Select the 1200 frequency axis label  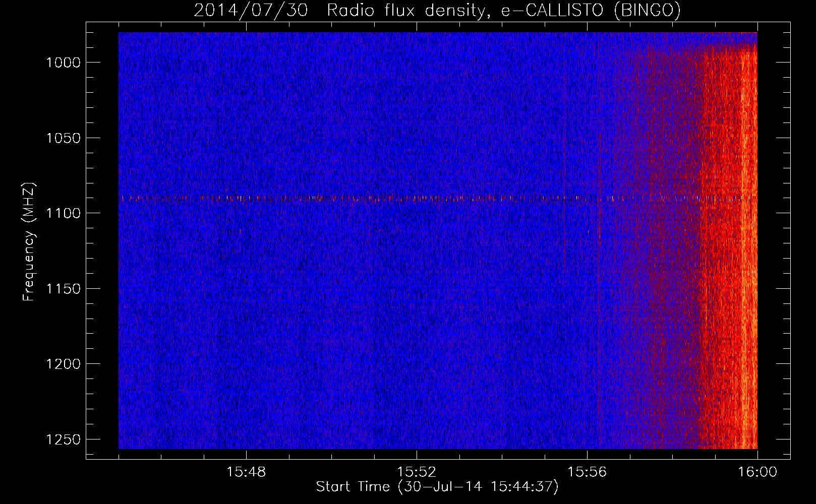point(63,364)
